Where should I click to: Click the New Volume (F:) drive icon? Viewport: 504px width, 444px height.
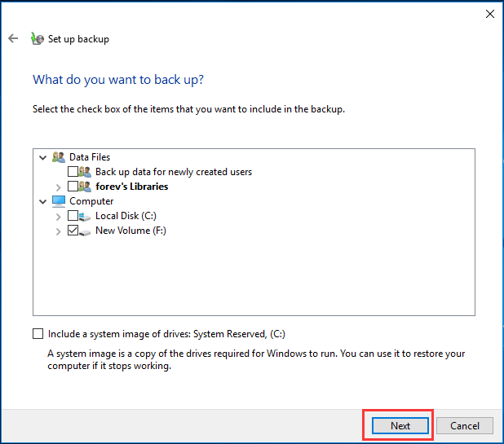click(x=86, y=231)
